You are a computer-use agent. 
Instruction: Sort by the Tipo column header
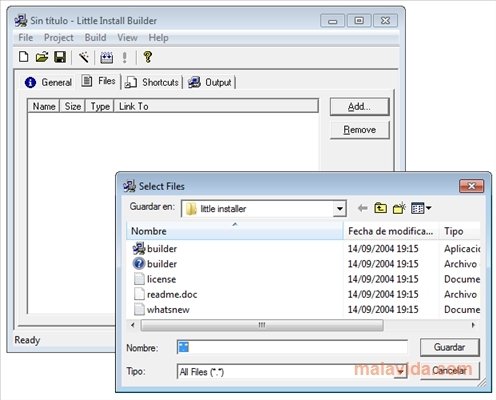coord(460,231)
